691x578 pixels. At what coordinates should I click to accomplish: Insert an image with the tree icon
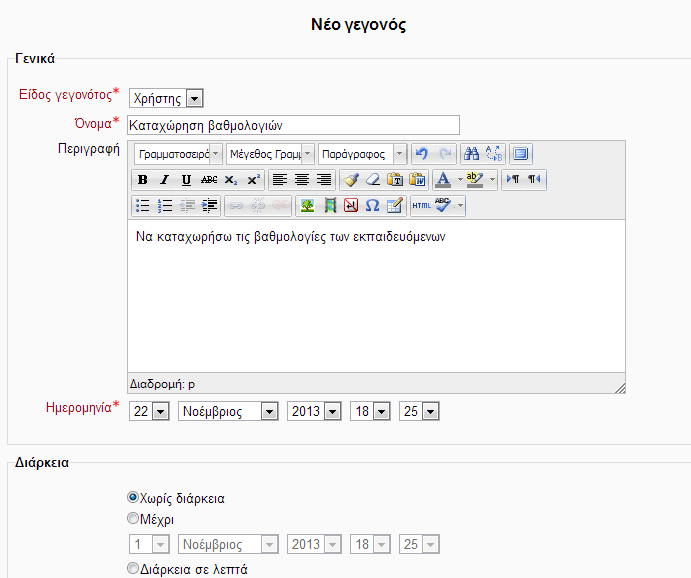click(x=307, y=206)
